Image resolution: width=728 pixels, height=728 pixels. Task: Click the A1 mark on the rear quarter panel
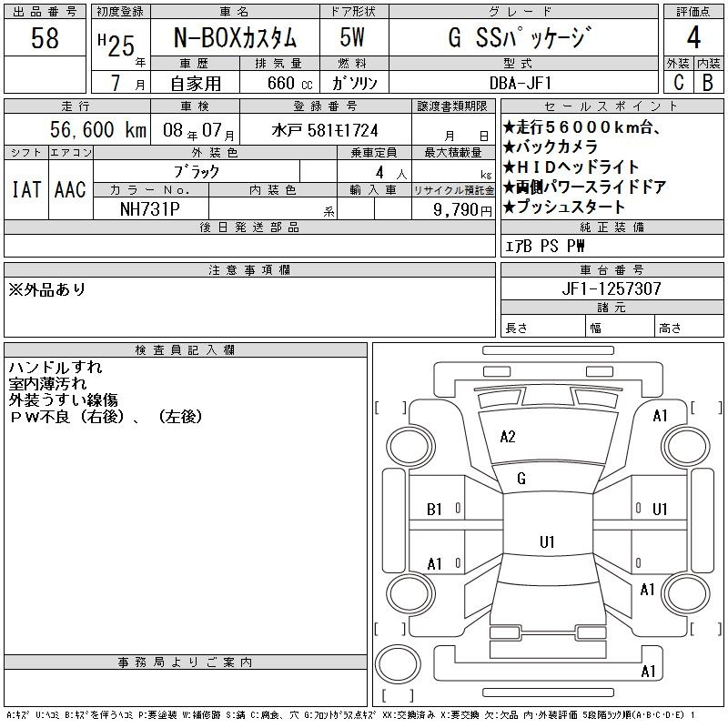[x=647, y=590]
